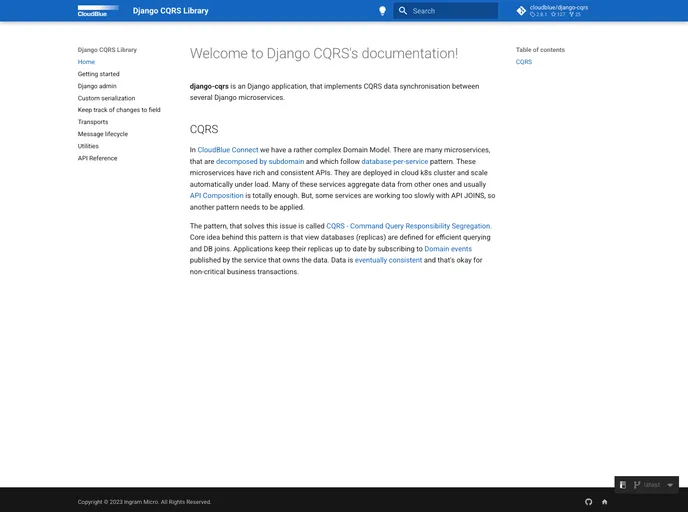
Task: Open the Transports page
Action: pos(93,122)
